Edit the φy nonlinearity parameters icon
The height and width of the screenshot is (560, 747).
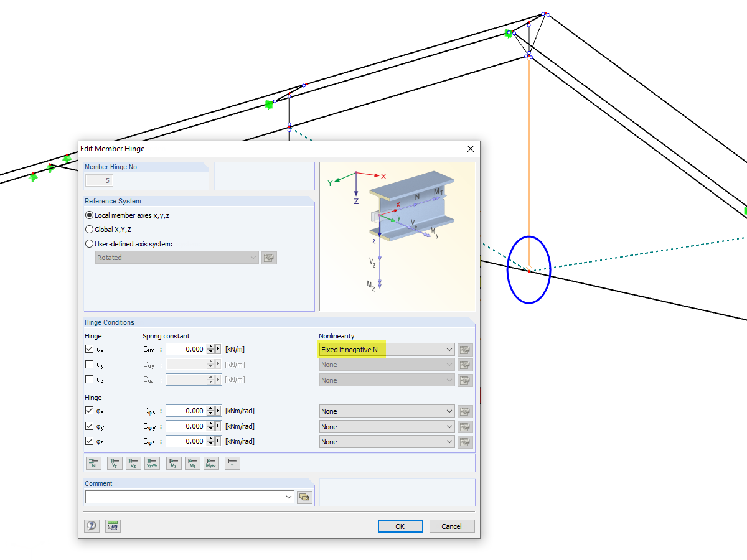click(465, 427)
